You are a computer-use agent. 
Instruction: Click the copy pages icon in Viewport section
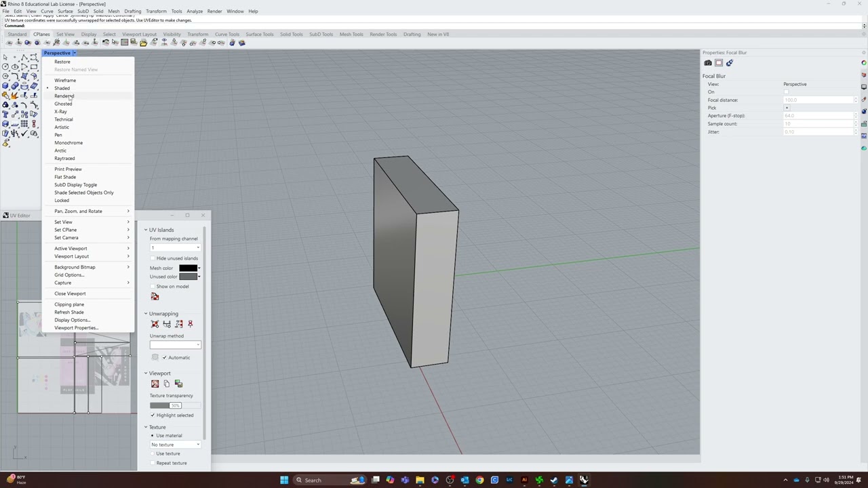(x=167, y=384)
